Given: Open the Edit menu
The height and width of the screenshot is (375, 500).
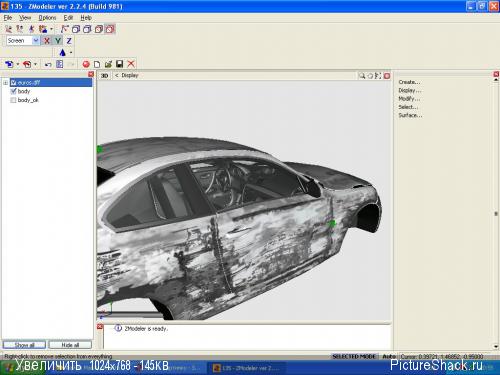Looking at the screenshot, I should click(x=68, y=18).
